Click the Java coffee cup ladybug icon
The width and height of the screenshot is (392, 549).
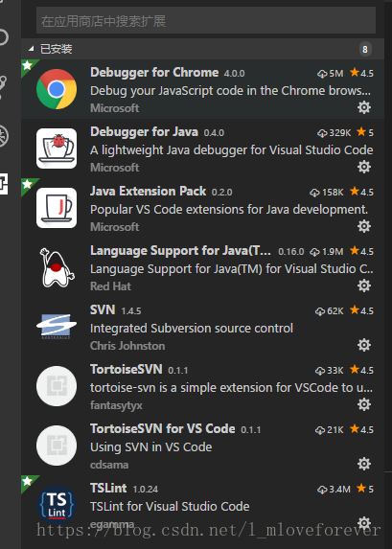57,149
